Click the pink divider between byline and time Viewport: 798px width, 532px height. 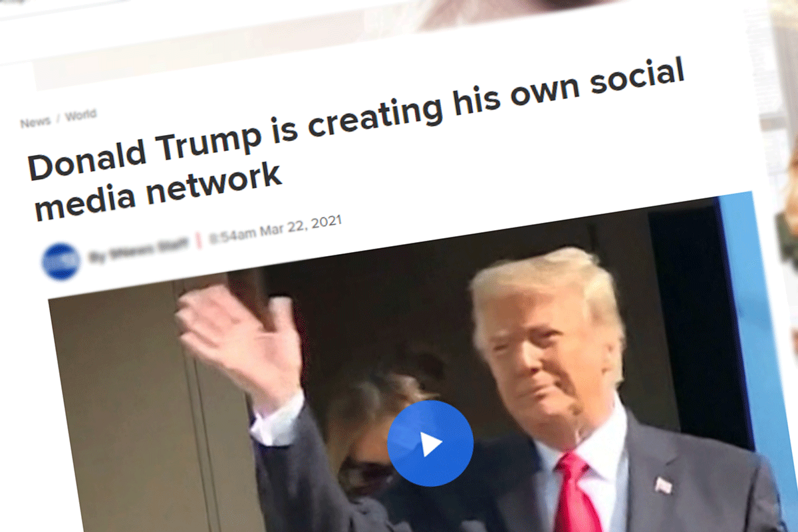[x=198, y=241]
